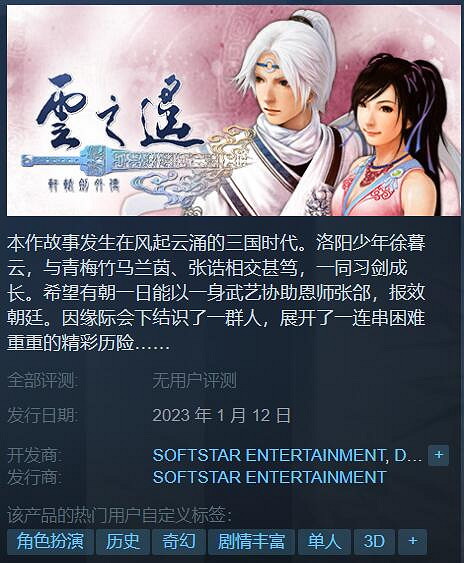Browse the 奇幻 tag

[x=179, y=541]
